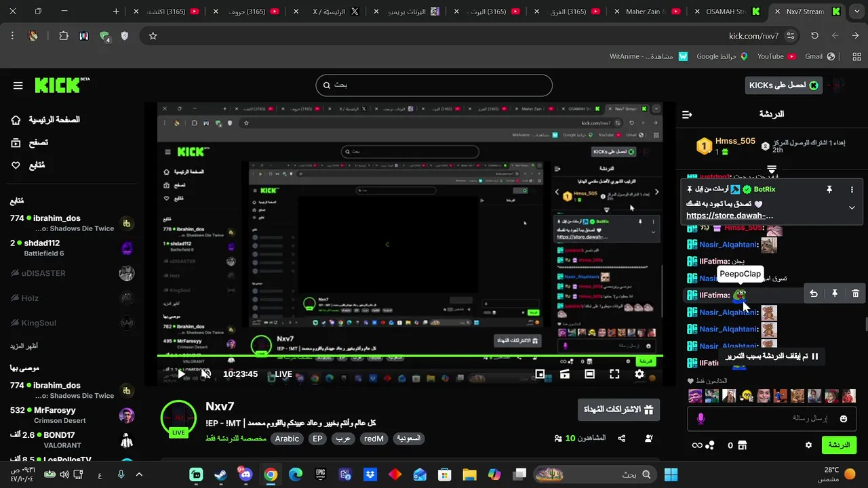Open the gifted subscriptions button
Image resolution: width=868 pixels, height=488 pixels.
(x=618, y=410)
